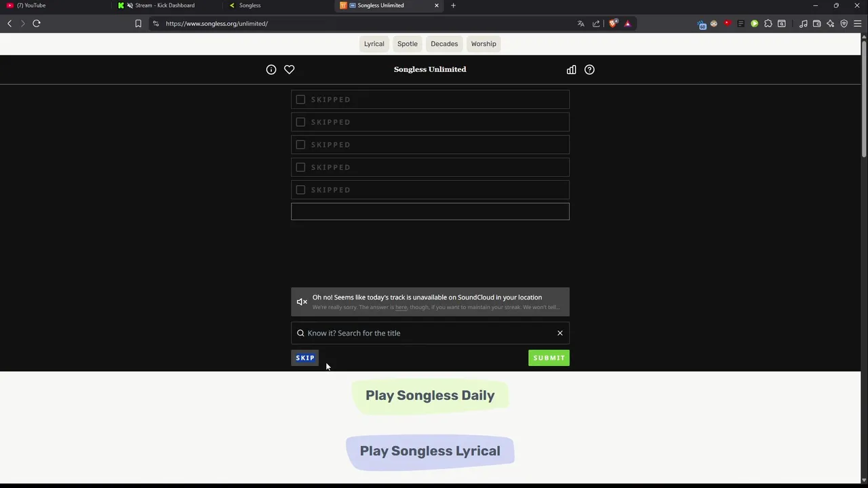The image size is (868, 488).
Task: Submit the guess
Action: click(x=549, y=358)
